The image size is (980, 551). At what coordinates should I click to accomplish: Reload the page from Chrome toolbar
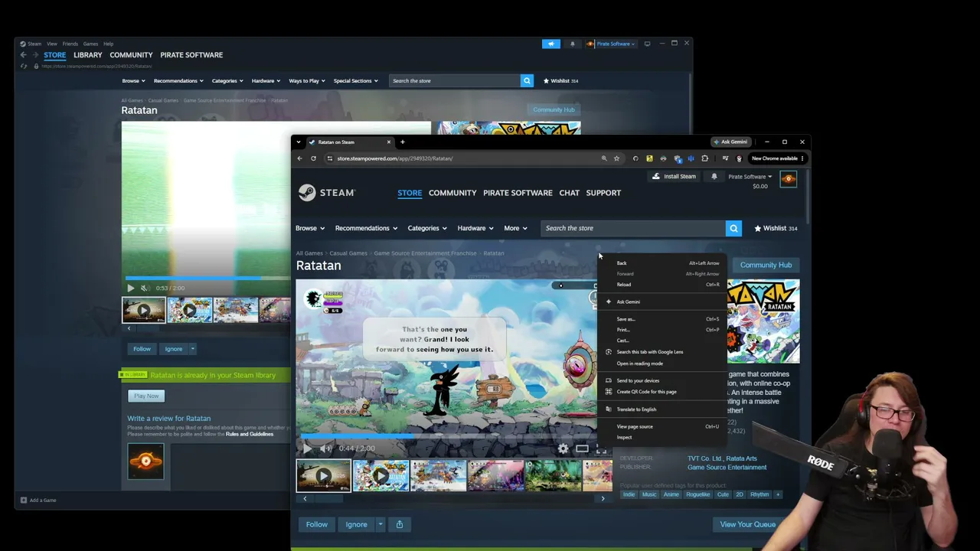(313, 158)
